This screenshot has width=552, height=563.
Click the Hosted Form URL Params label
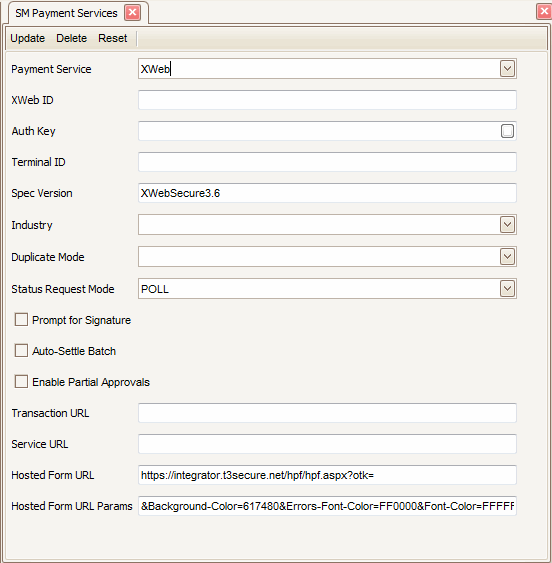[72, 506]
